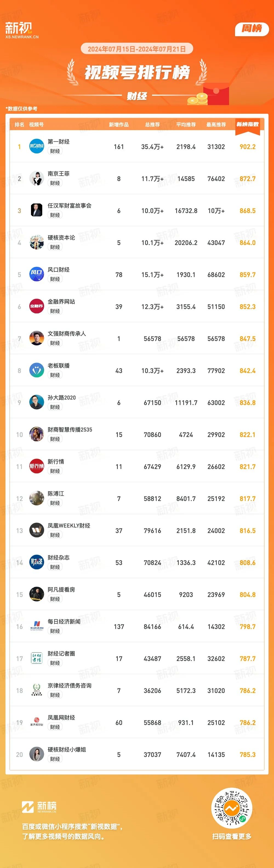The height and width of the screenshot is (868, 274).
Task: Click the 新行情 red logo
Action: pos(36,466)
